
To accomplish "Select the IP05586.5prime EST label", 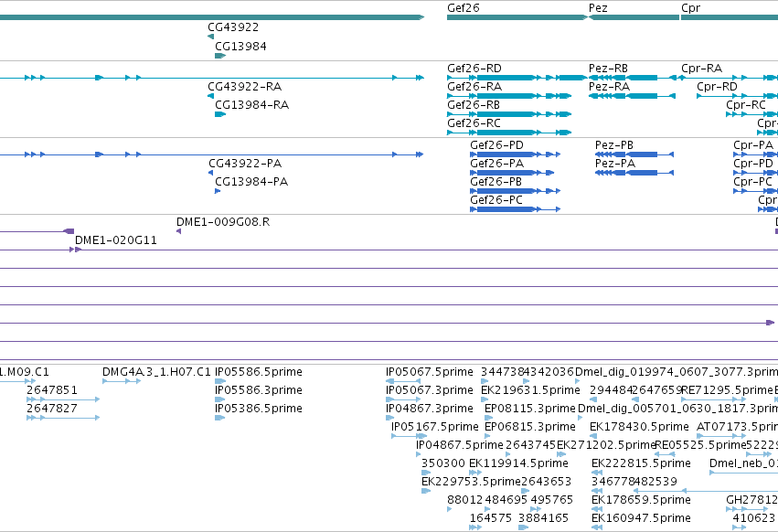I will [259, 372].
